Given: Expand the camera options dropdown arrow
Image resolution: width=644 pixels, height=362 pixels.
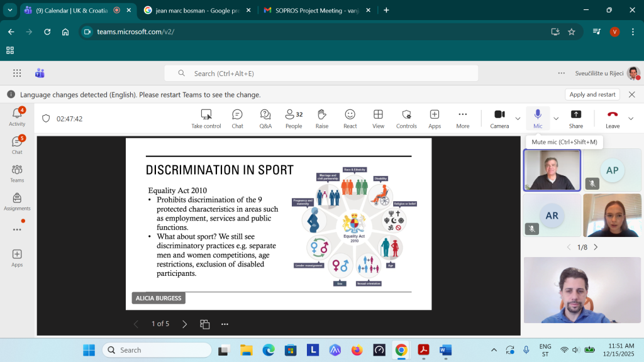Looking at the screenshot, I should 518,118.
